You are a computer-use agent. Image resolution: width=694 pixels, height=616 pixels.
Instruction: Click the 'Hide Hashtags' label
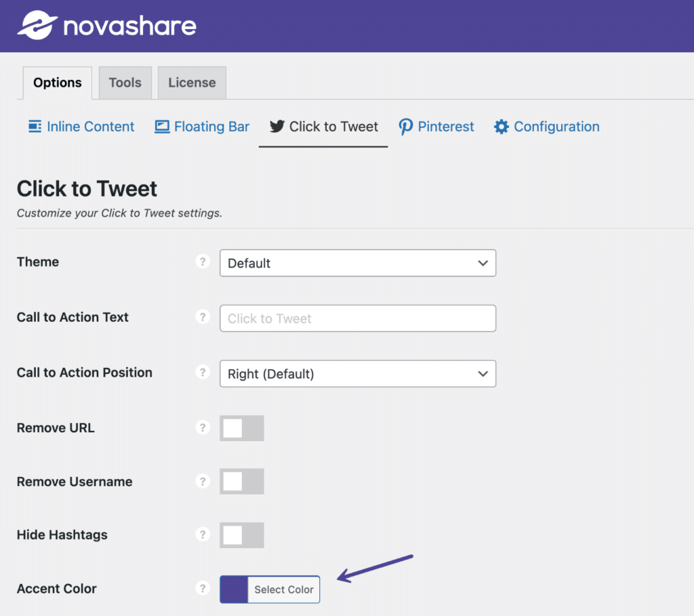click(x=62, y=535)
